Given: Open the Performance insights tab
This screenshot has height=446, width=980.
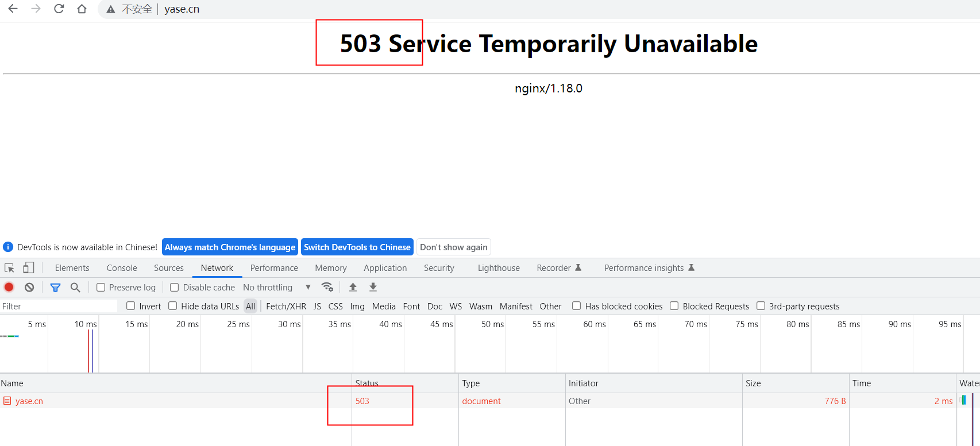Looking at the screenshot, I should click(x=649, y=268).
